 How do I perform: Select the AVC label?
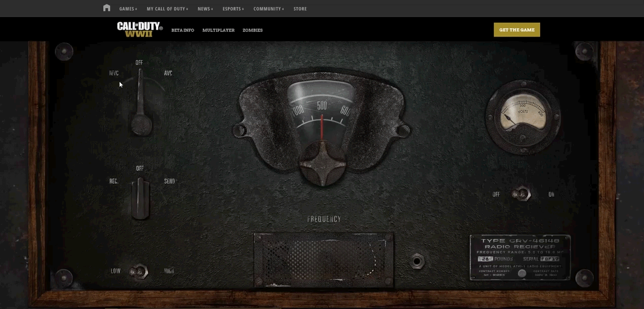pos(168,73)
